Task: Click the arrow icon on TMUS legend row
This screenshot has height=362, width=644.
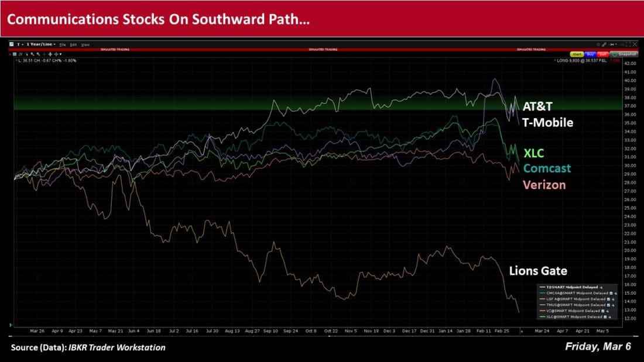Action: point(613,305)
